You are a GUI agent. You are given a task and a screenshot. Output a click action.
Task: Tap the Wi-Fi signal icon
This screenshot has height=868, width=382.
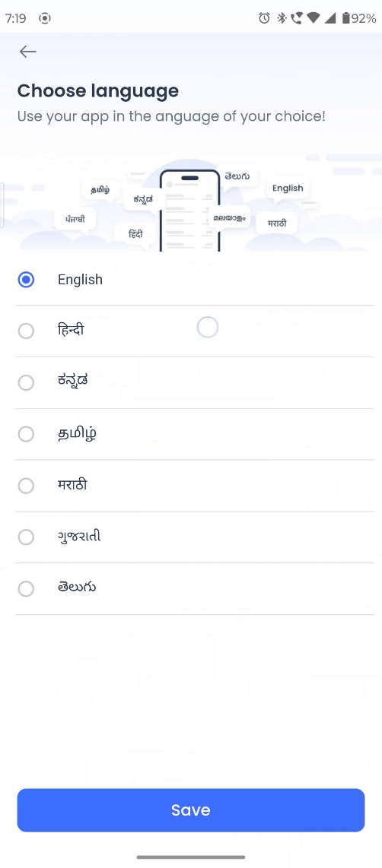pos(314,18)
